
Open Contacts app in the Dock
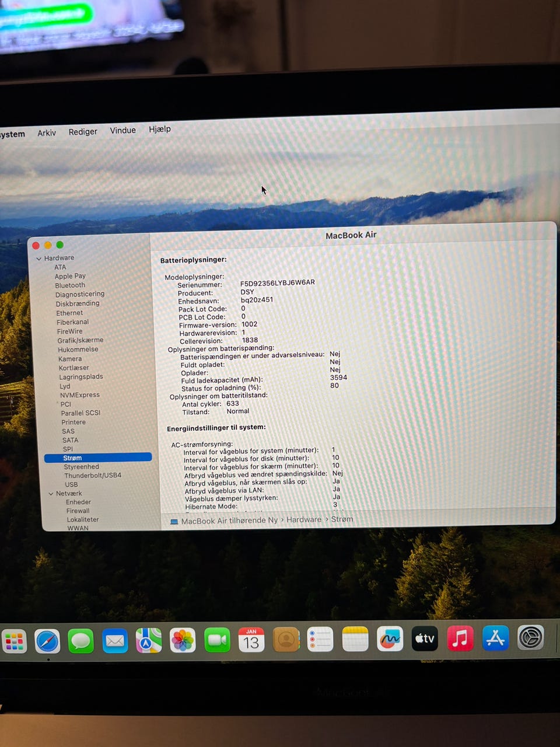pos(286,640)
